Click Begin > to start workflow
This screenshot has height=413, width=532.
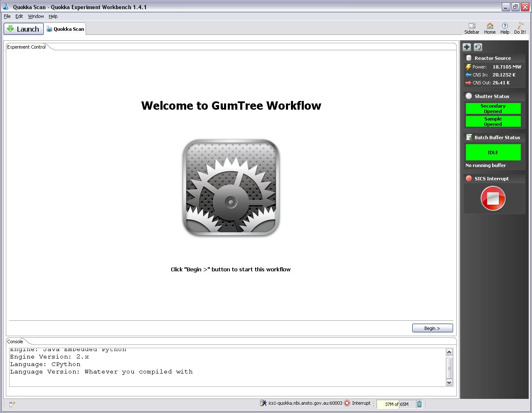[x=432, y=328]
